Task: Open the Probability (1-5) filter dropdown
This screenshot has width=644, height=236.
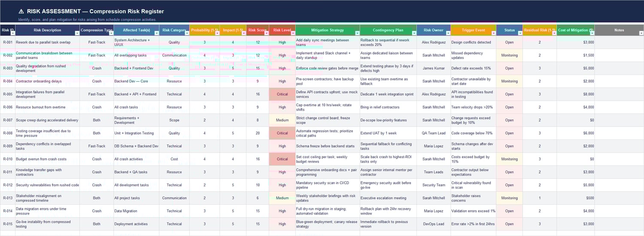Action: 217,33
